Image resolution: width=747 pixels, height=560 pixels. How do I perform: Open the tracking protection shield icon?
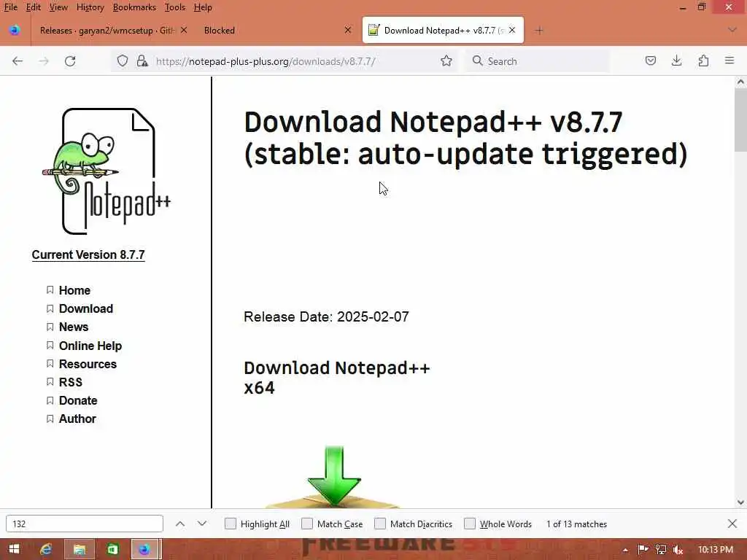click(123, 61)
